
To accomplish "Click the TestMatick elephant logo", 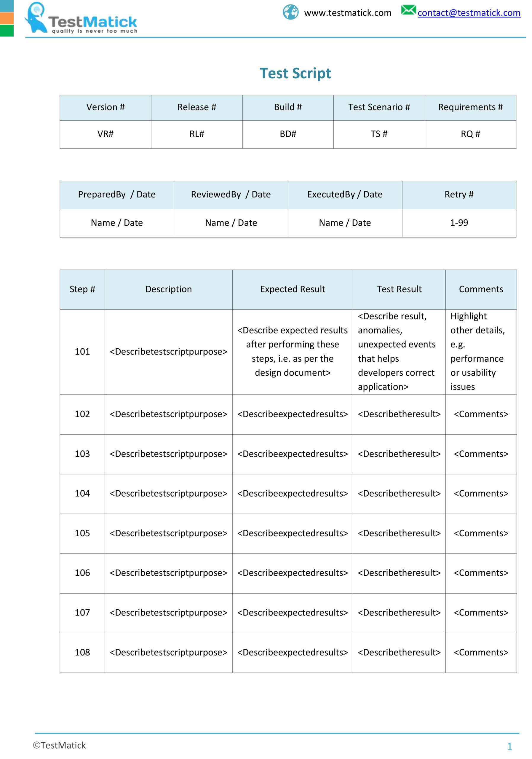I will 81,18.
